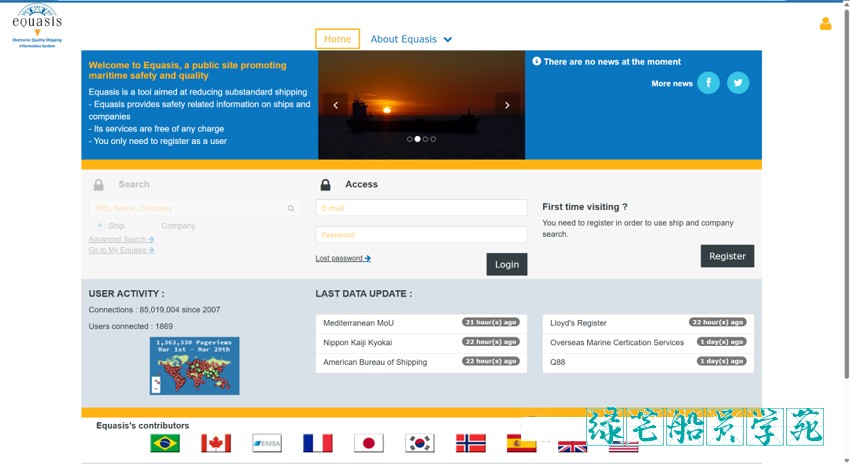Click the Mediterranean MoU row
Screen dimensions: 850x464
coord(421,323)
